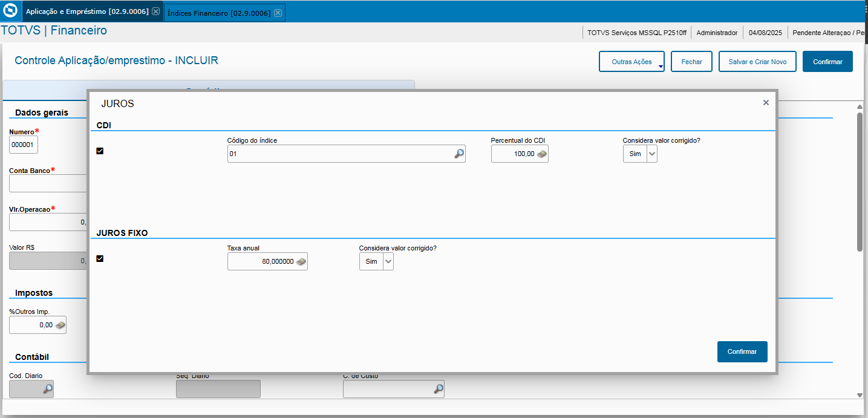Viewport: 868px width, 418px height.
Task: Click the TOTVS | Financeiro title
Action: (x=54, y=30)
